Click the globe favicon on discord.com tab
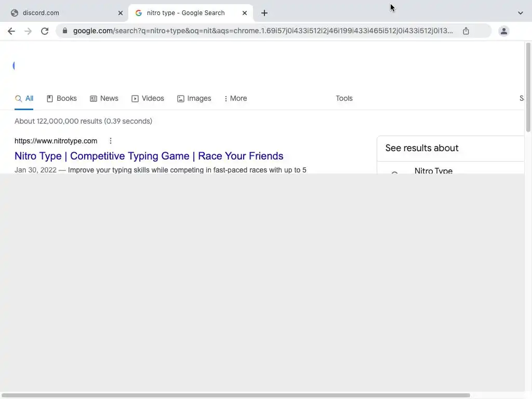The width and height of the screenshot is (532, 399). pos(14,13)
